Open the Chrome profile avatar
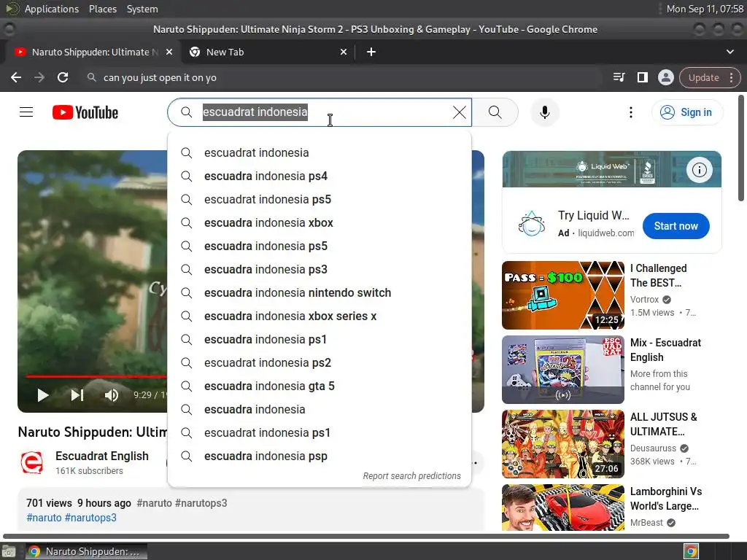 pyautogui.click(x=665, y=77)
